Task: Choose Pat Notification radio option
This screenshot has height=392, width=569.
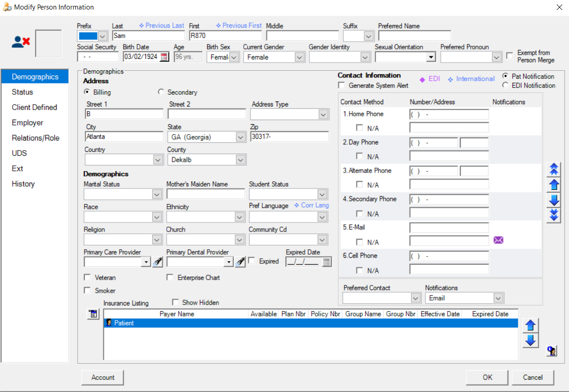Action: point(505,76)
